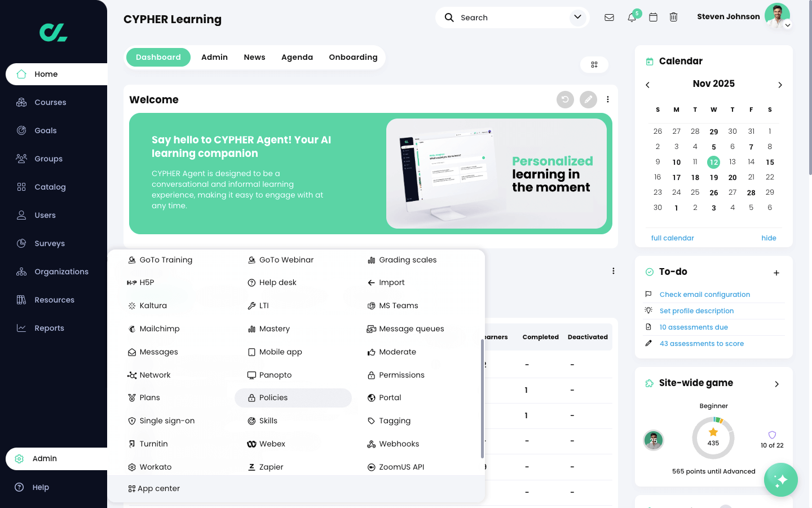Click the Search input field
Screen dimensions: 812x508
point(512,17)
